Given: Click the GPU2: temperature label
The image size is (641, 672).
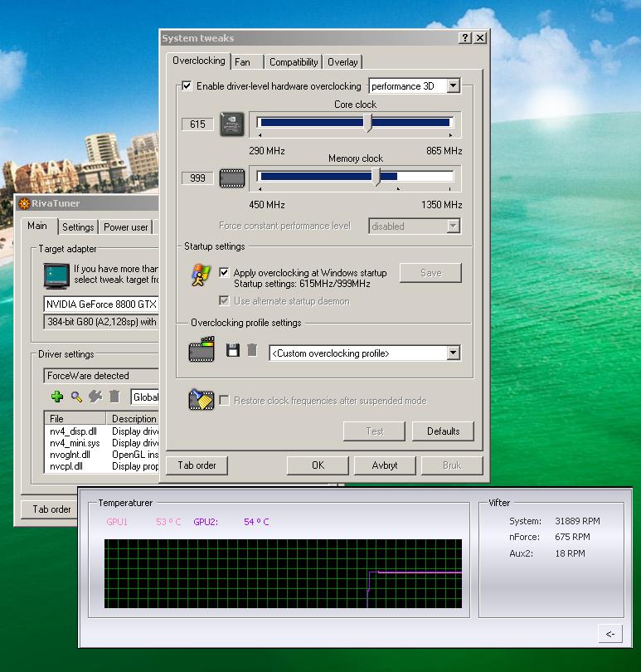Looking at the screenshot, I should tap(206, 522).
